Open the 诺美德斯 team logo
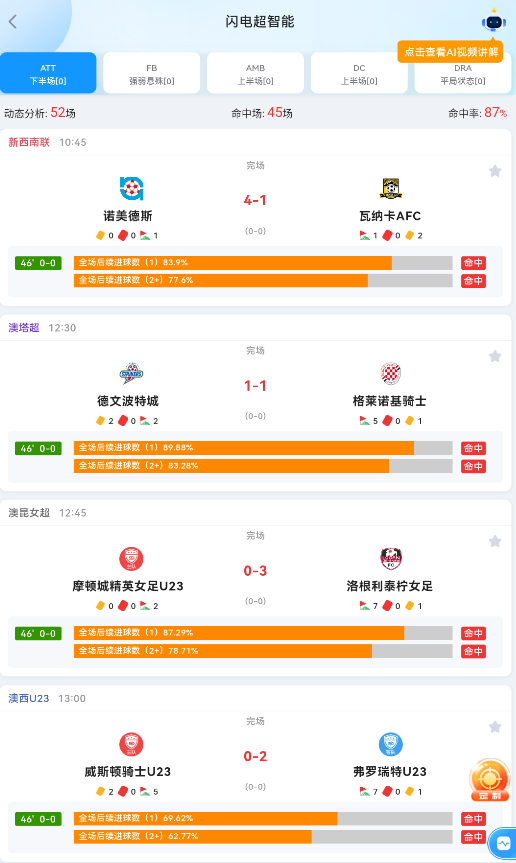Viewport: 516px width, 863px height. click(131, 188)
